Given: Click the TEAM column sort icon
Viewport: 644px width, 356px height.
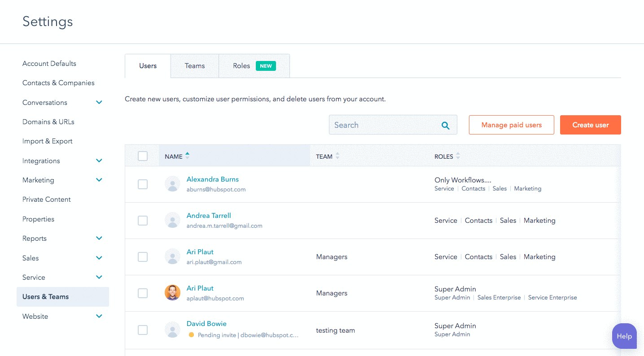Looking at the screenshot, I should (x=337, y=156).
